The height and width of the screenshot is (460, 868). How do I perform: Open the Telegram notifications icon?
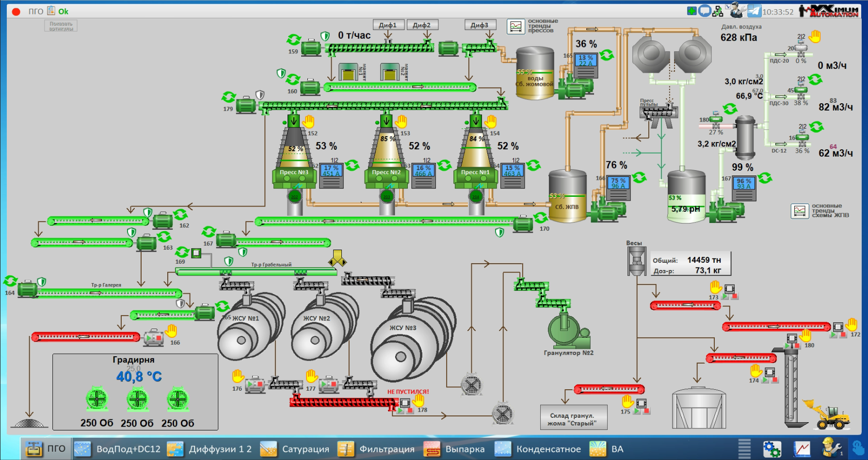click(x=754, y=11)
